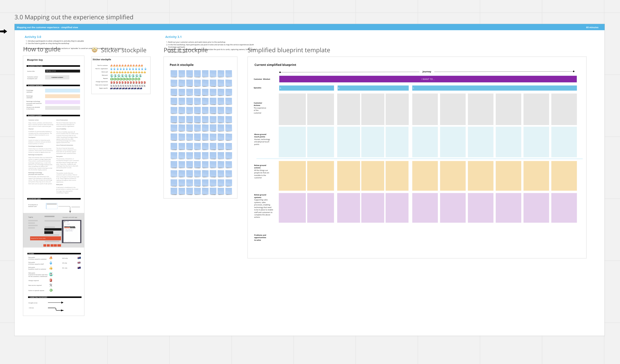Select Episode C blue header bar

pos(494,88)
